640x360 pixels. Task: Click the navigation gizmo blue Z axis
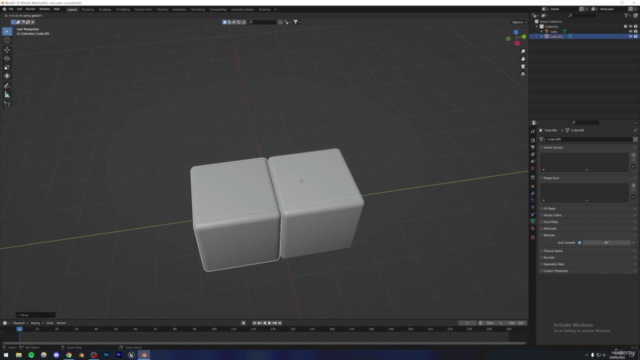(516, 32)
